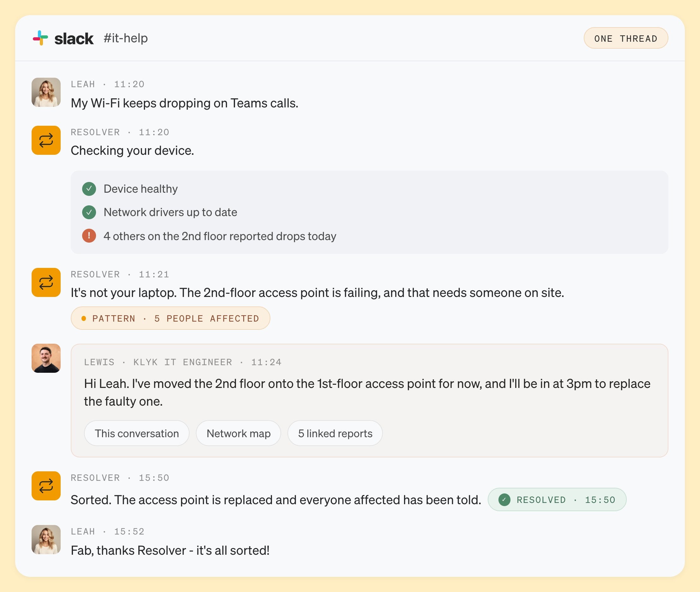Click "Fab, thanks Resolver" message
The height and width of the screenshot is (592, 700).
pos(170,550)
